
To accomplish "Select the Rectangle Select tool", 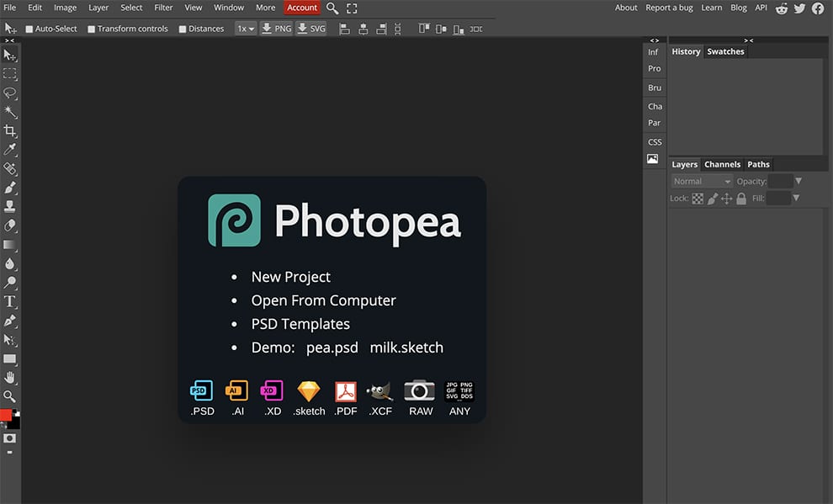I will pyautogui.click(x=9, y=74).
